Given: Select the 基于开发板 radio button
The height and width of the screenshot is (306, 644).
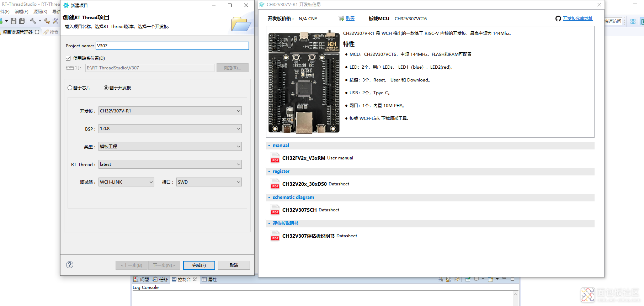Looking at the screenshot, I should [106, 88].
